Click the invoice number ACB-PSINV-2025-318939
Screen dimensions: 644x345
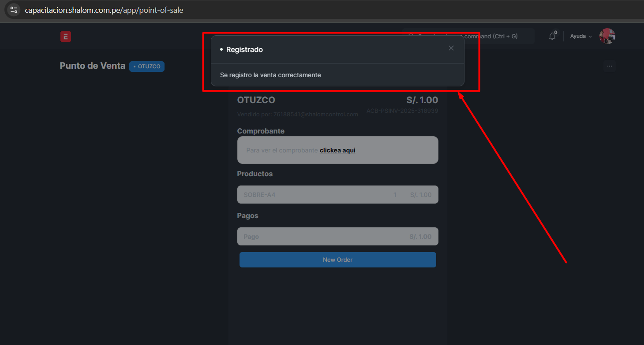point(402,111)
